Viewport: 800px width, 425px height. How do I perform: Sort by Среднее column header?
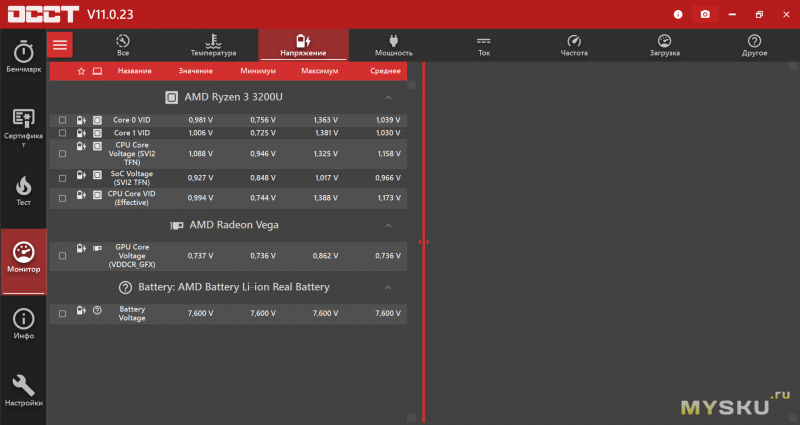click(385, 71)
